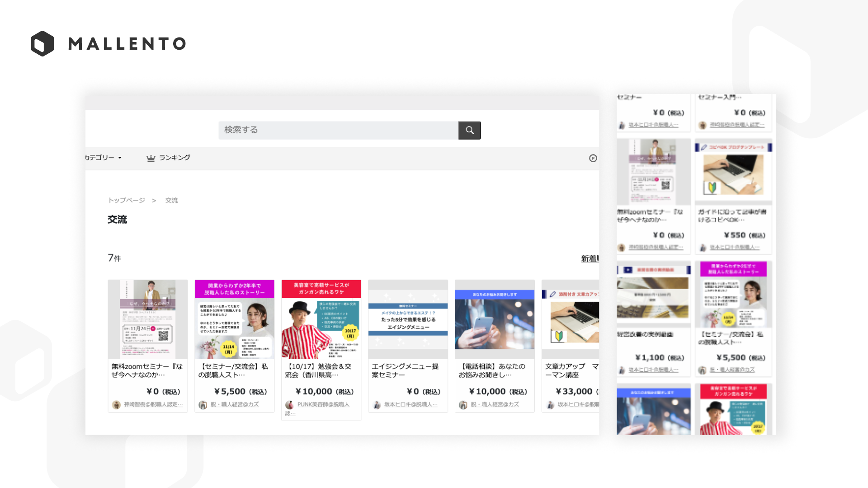868x488 pixels.
Task: Click seller avatar for 神崎智樹@脱職人認定
Action: [116, 404]
